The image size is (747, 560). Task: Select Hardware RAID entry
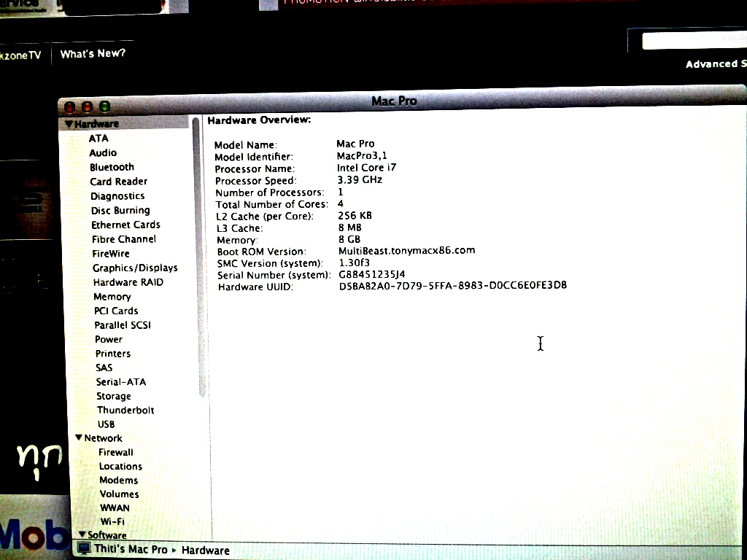(x=128, y=282)
